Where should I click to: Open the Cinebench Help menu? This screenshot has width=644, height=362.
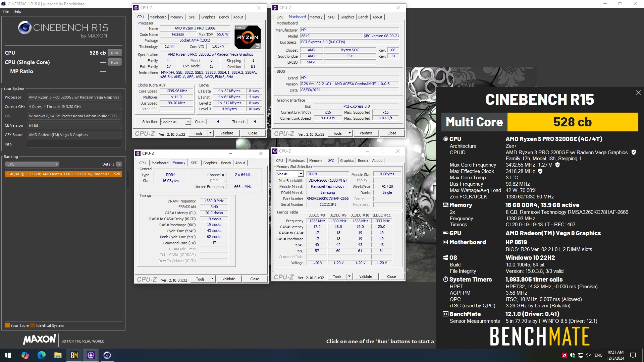point(17,11)
